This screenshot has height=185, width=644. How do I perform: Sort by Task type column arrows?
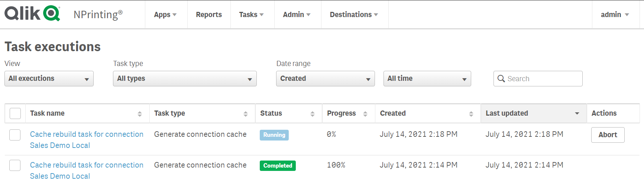coord(246,114)
